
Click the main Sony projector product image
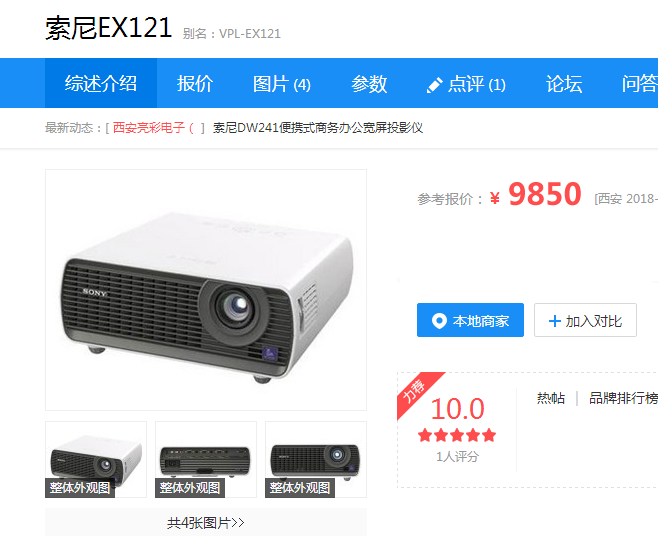click(x=206, y=290)
